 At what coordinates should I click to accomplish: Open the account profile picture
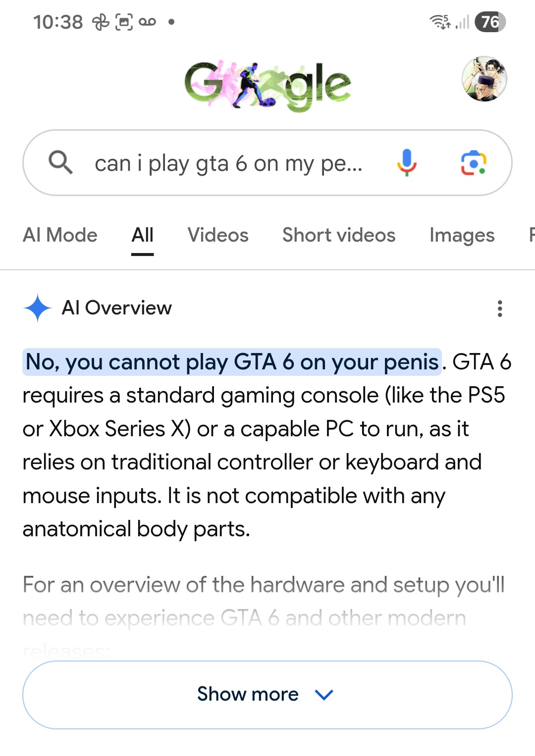click(x=484, y=79)
